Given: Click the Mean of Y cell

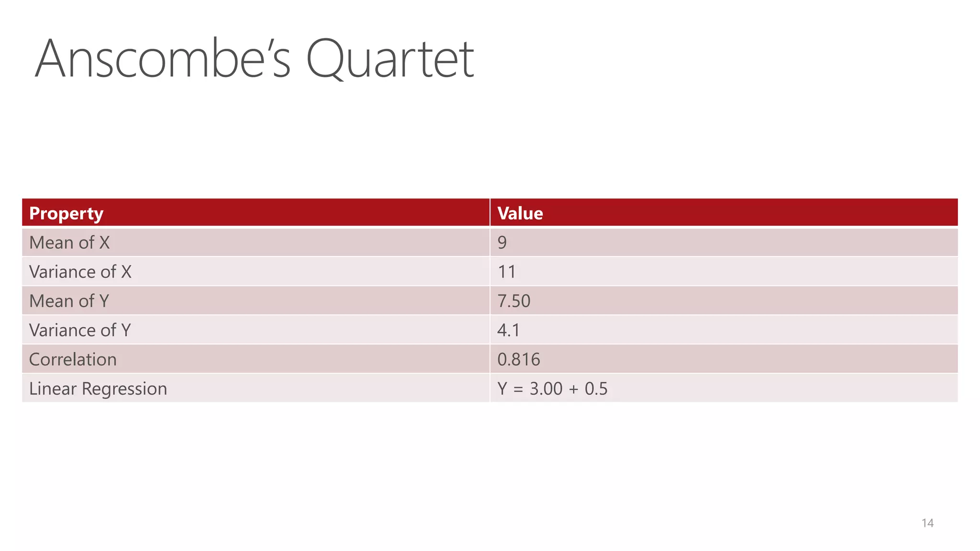Looking at the screenshot, I should 256,301.
